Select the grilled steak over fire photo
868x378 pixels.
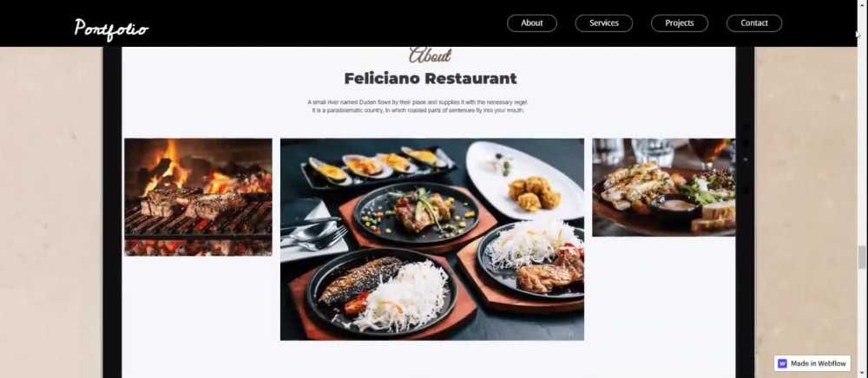198,197
